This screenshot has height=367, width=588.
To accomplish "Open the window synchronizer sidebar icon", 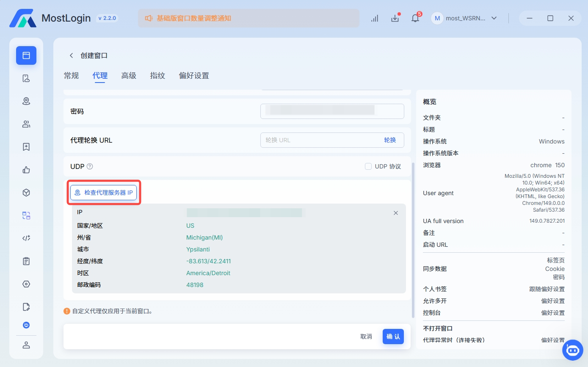I will [26, 215].
